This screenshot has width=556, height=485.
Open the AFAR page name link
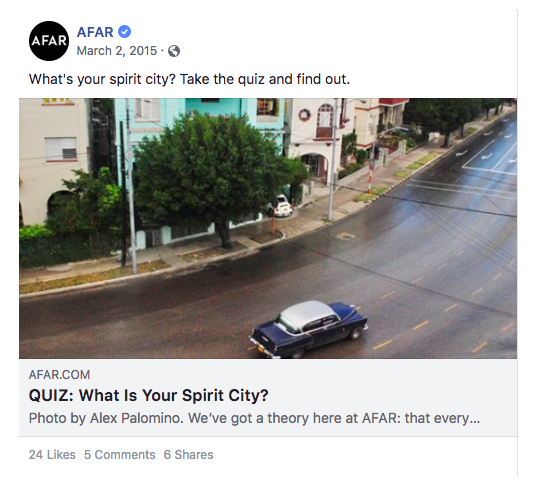click(x=95, y=32)
